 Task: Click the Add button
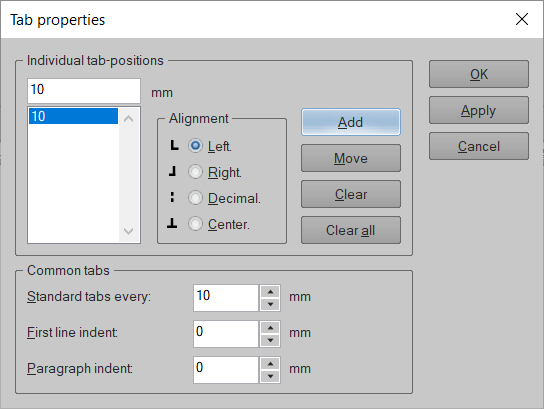click(351, 122)
